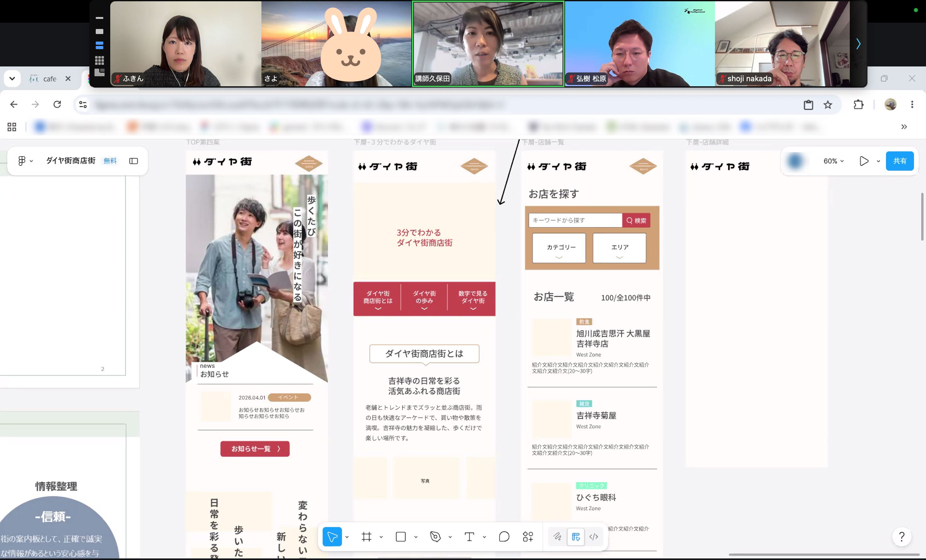926x560 pixels.
Task: Open the カテゴリー dropdown
Action: click(x=559, y=248)
